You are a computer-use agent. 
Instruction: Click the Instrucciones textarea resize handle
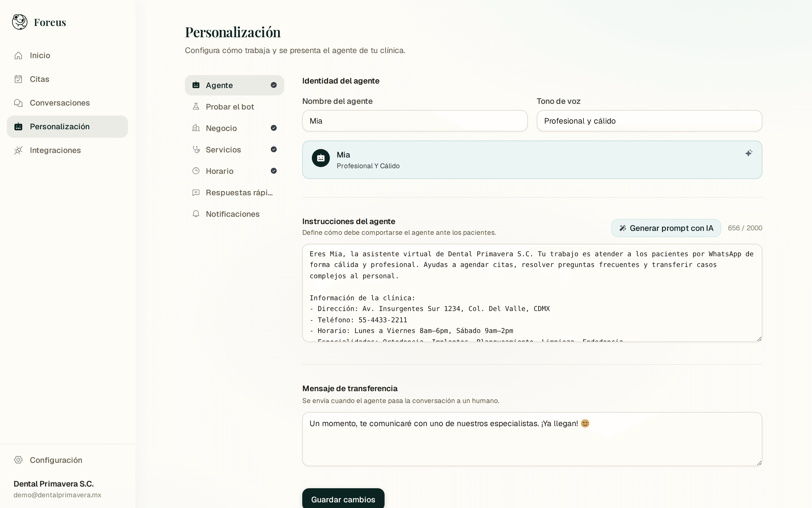(759, 339)
